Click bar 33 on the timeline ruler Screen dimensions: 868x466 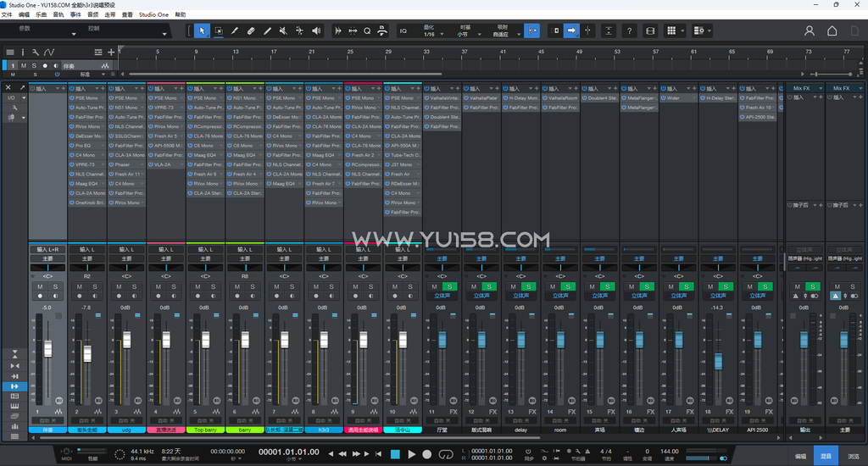click(426, 52)
